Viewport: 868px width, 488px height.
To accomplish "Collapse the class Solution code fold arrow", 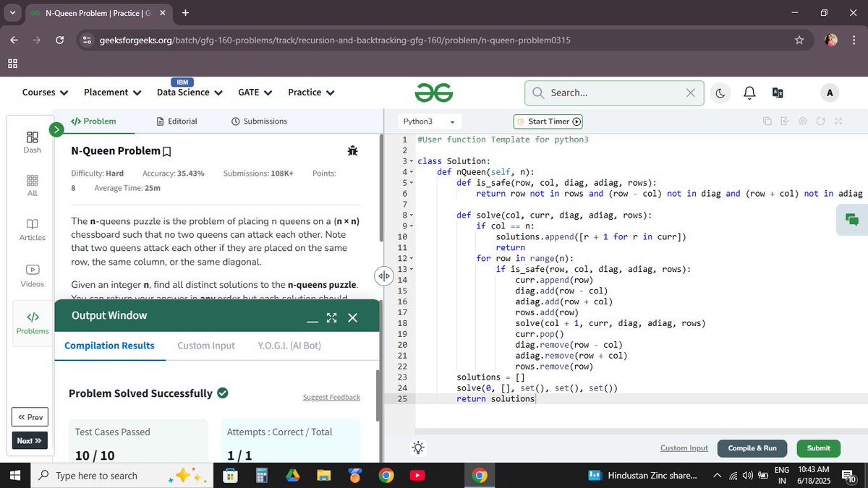I will (411, 161).
